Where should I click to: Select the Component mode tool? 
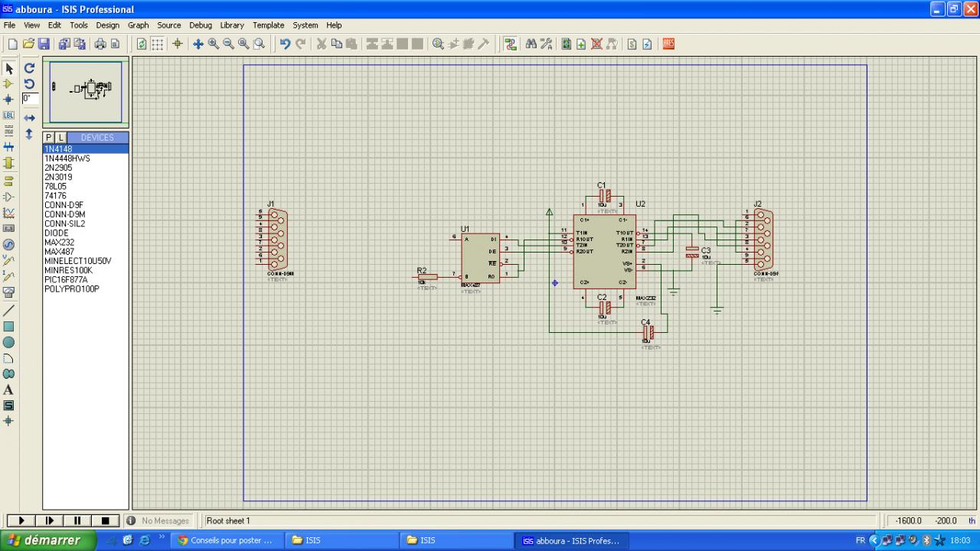click(x=9, y=84)
